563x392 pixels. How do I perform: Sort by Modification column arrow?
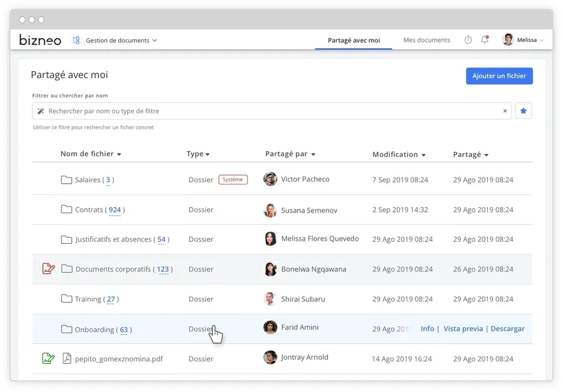(x=424, y=155)
